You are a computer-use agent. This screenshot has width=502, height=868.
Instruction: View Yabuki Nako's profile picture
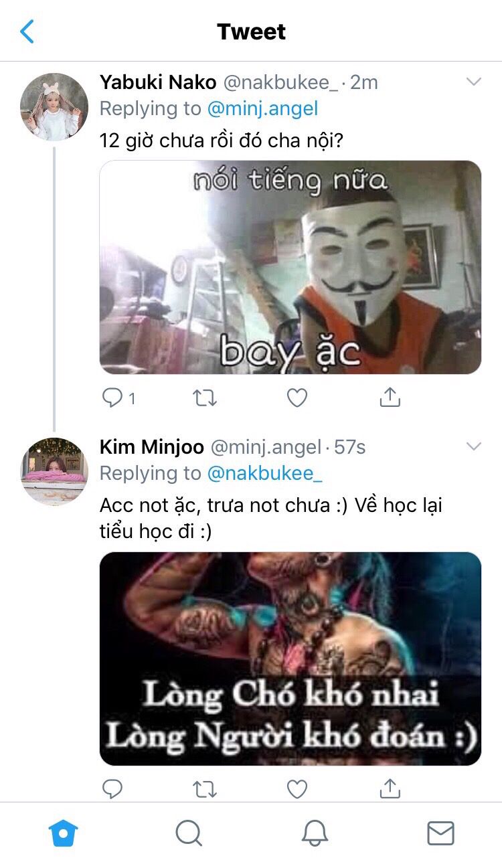[x=54, y=106]
